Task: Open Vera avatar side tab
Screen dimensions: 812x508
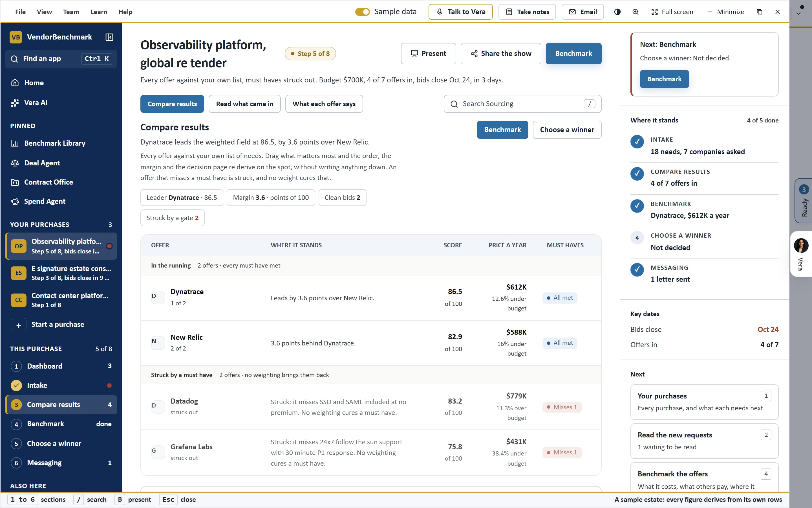Action: [801, 254]
